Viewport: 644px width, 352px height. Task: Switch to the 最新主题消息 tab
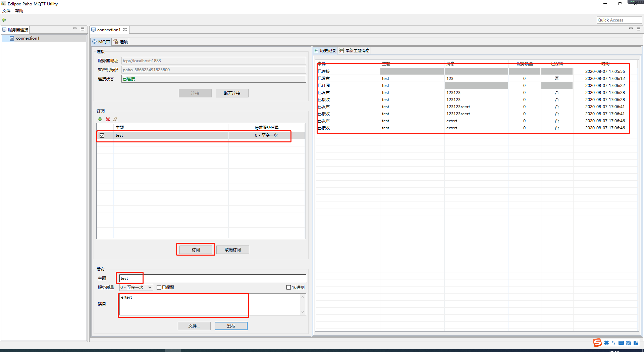(x=354, y=50)
